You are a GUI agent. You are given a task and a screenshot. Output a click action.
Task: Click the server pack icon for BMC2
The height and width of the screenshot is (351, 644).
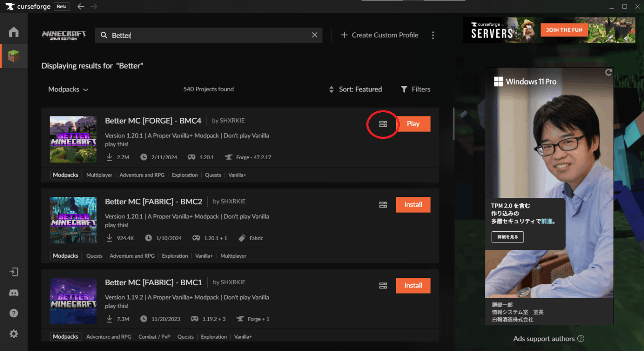pyautogui.click(x=383, y=205)
